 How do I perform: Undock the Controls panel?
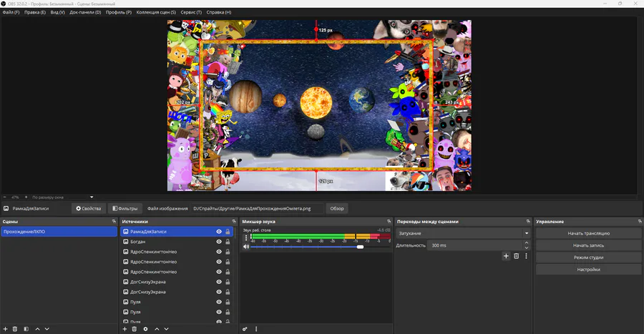640,222
